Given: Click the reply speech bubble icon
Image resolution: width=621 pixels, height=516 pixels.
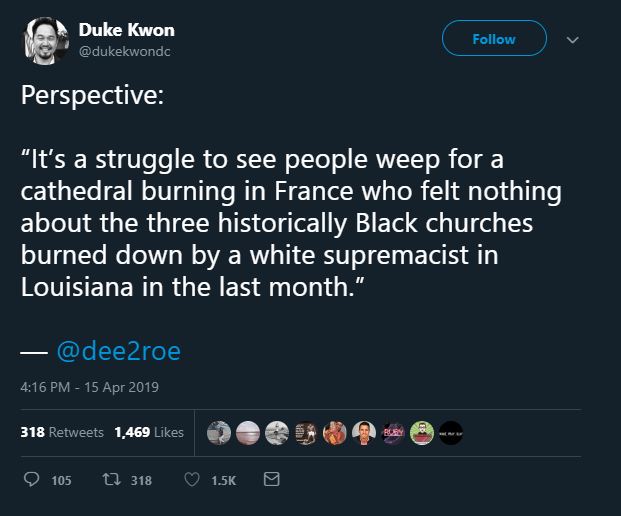Looking at the screenshot, I should (x=32, y=480).
